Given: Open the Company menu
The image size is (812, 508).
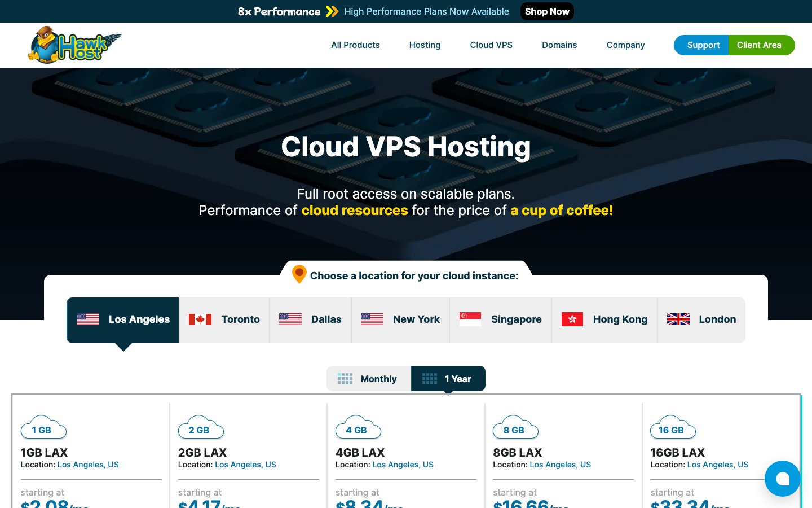Looking at the screenshot, I should pos(625,45).
